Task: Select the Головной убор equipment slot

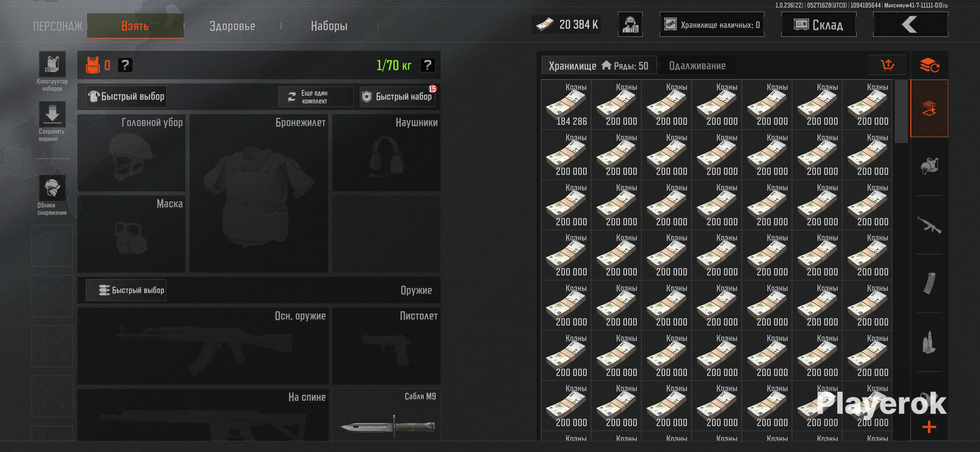Action: (x=131, y=153)
